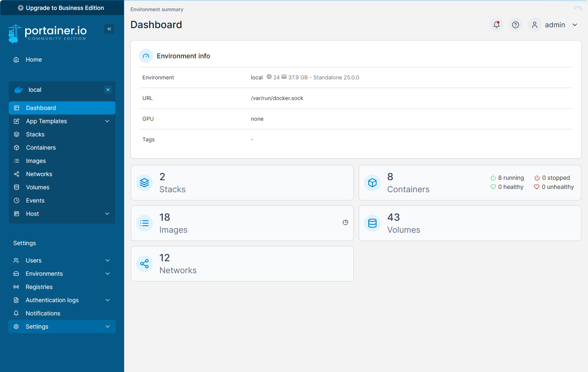Click the Containers cube icon in sidebar

click(x=17, y=148)
